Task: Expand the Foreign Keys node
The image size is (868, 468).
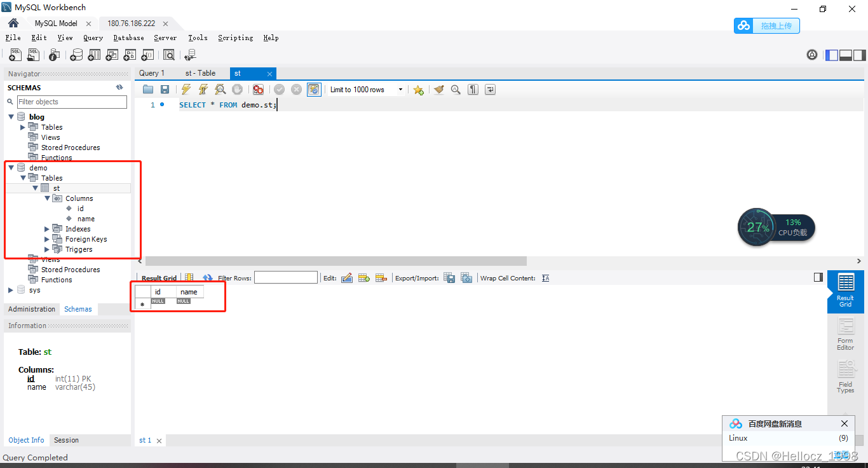Action: tap(47, 239)
